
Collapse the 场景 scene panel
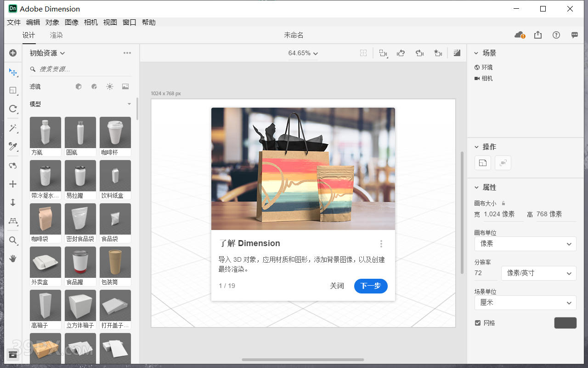476,53
